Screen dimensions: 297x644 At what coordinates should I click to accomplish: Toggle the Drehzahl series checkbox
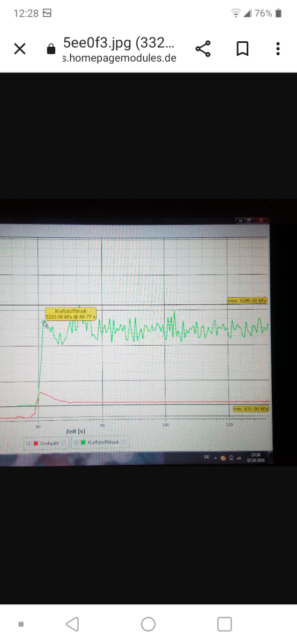pyautogui.click(x=28, y=443)
